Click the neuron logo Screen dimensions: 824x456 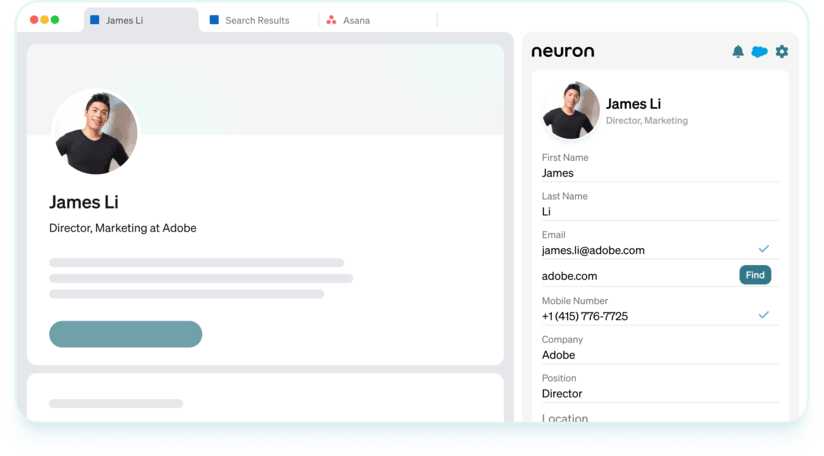click(562, 52)
